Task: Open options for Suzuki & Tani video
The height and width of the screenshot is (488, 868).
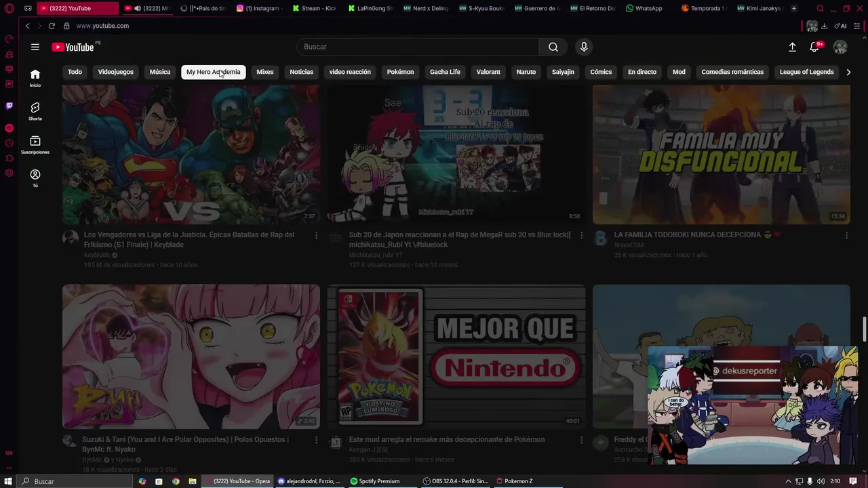Action: coord(316,440)
